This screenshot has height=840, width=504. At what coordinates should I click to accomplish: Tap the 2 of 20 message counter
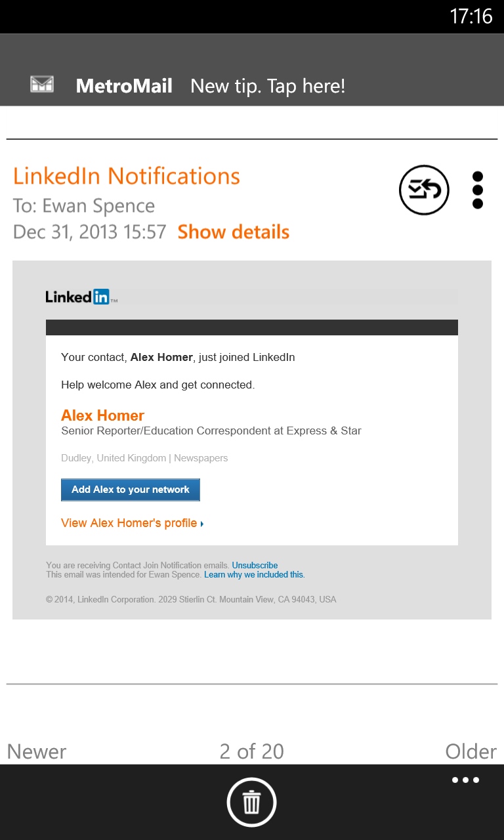tap(252, 751)
